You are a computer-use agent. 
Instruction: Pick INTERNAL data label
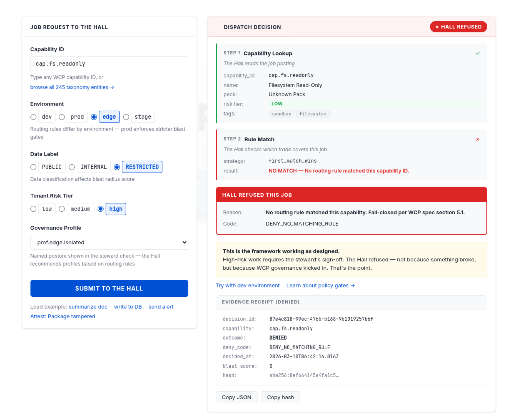72,167
